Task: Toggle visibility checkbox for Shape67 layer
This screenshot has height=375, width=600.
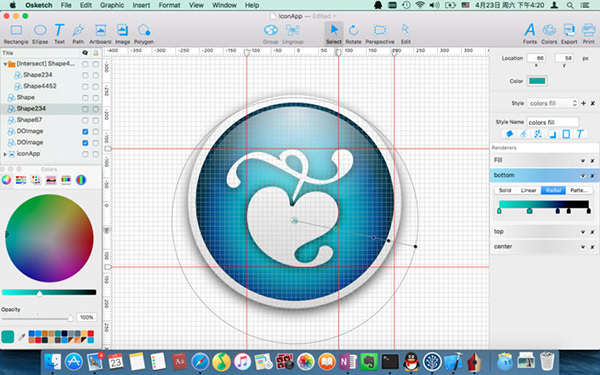Action: (85, 120)
